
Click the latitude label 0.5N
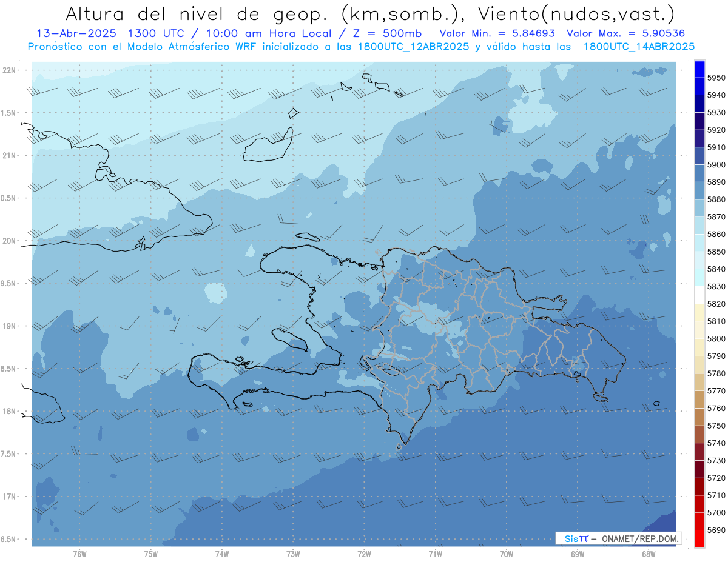(9, 198)
